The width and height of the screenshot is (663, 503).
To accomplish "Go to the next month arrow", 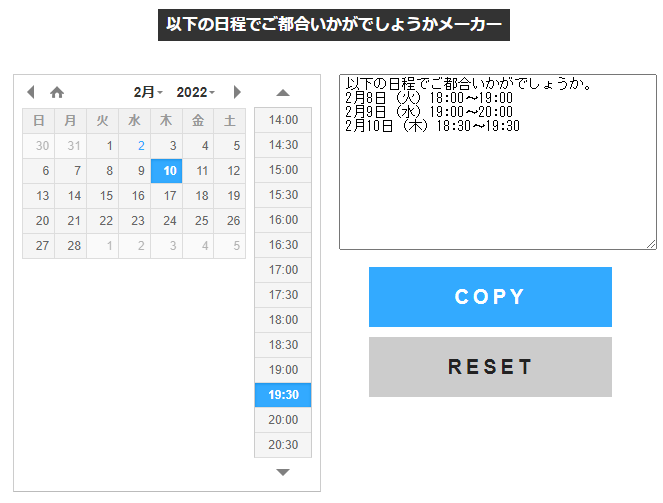I will tap(237, 92).
